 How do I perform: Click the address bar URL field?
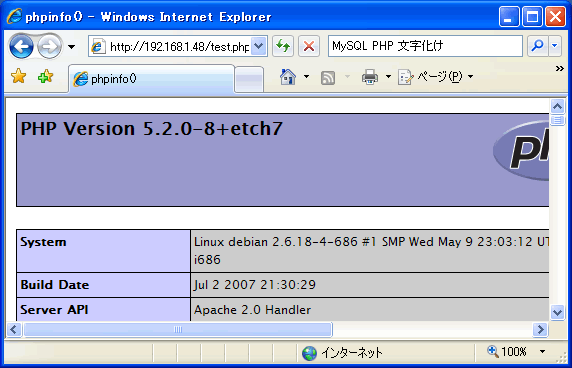tap(170, 46)
